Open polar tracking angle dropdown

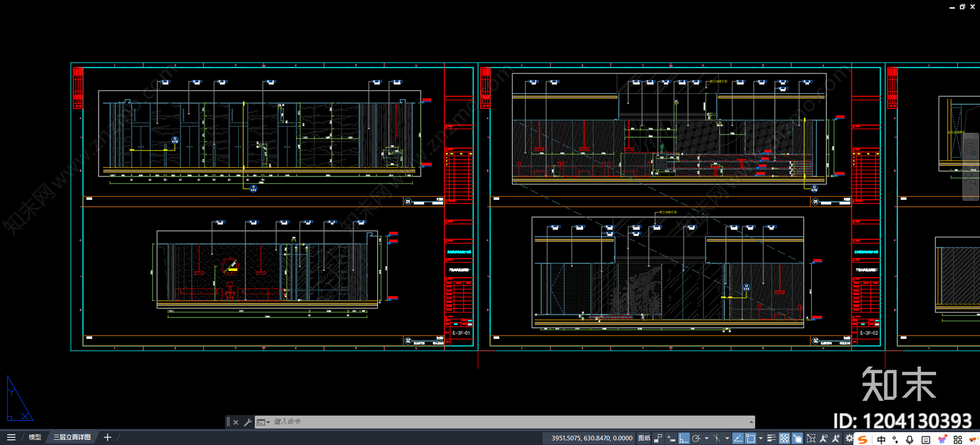coord(706,438)
